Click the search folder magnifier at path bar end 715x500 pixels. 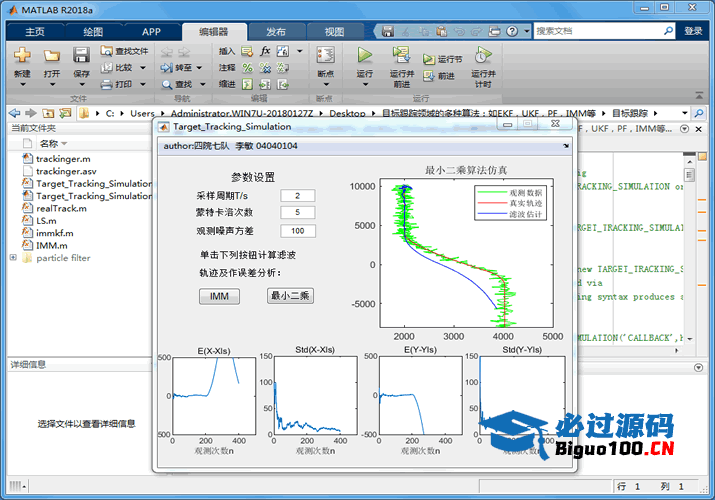(x=699, y=113)
